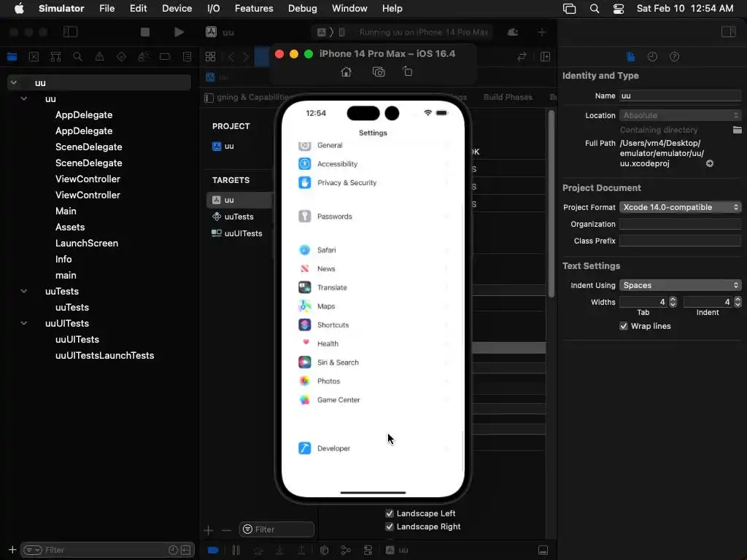Open the Find navigator magnifier icon
Viewport: 747px width, 560px height.
point(77,57)
